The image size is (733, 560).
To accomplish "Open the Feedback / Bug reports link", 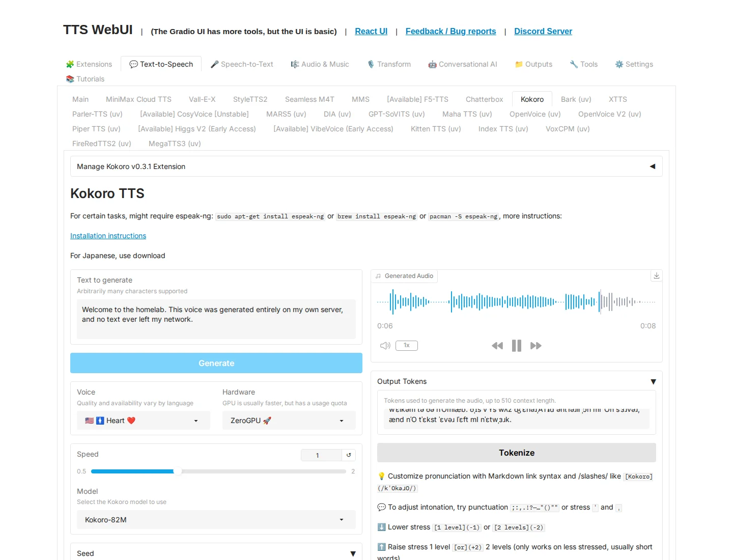I will (450, 31).
